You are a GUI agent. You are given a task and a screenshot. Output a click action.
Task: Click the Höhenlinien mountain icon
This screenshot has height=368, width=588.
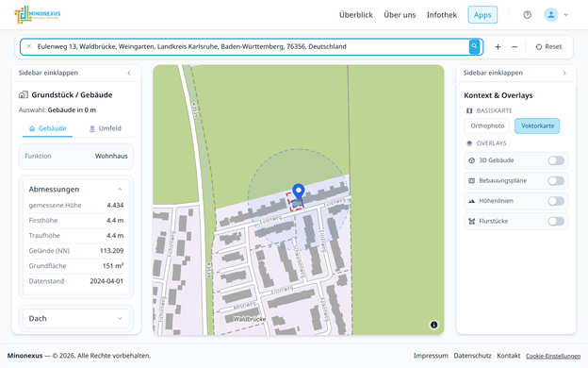point(472,201)
